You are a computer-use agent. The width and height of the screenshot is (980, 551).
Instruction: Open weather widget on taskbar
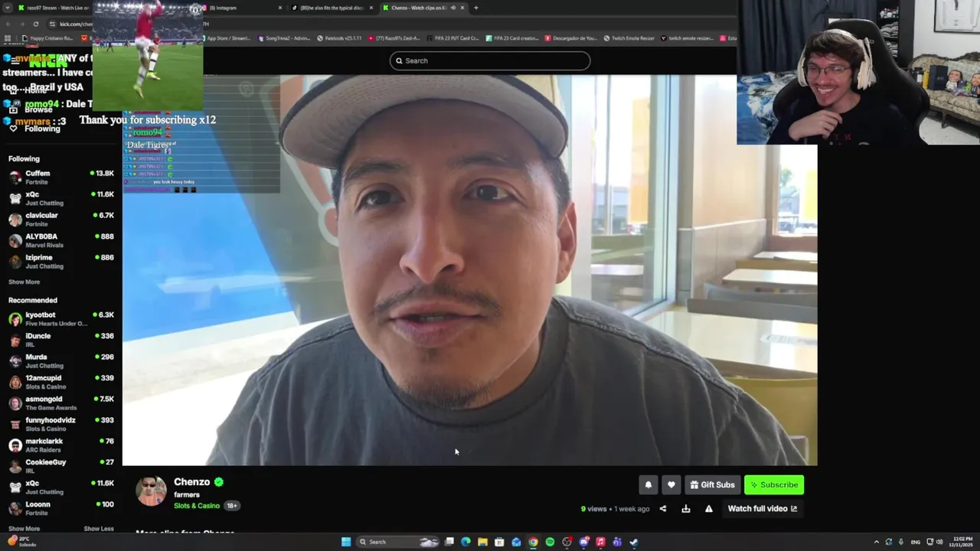click(x=21, y=542)
